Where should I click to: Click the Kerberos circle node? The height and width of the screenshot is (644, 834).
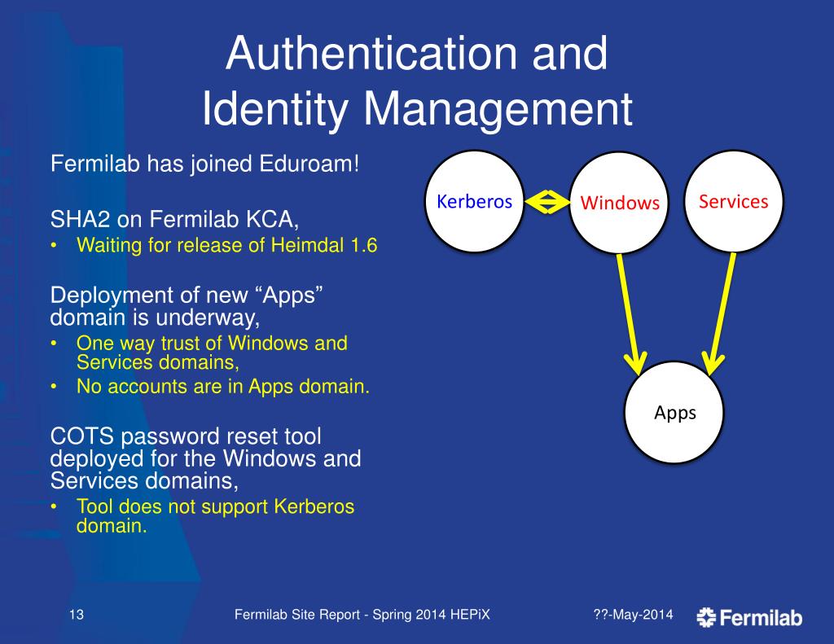(x=475, y=202)
